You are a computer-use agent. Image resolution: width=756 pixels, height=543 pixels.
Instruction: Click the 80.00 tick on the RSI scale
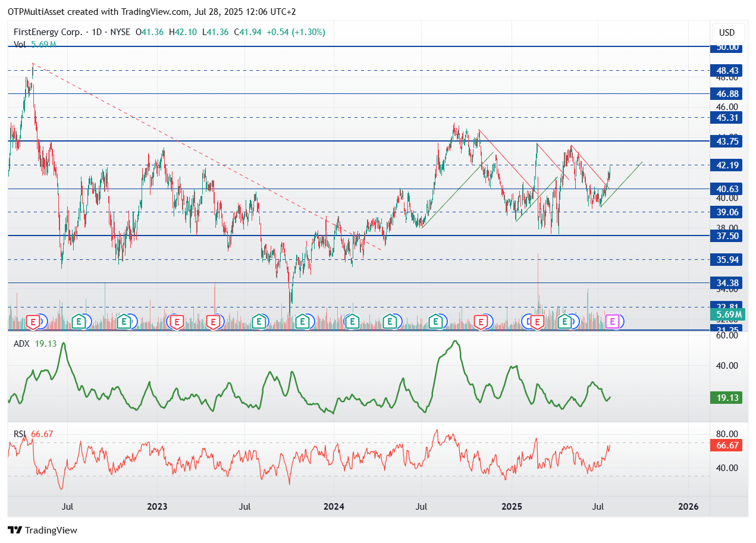click(x=728, y=434)
